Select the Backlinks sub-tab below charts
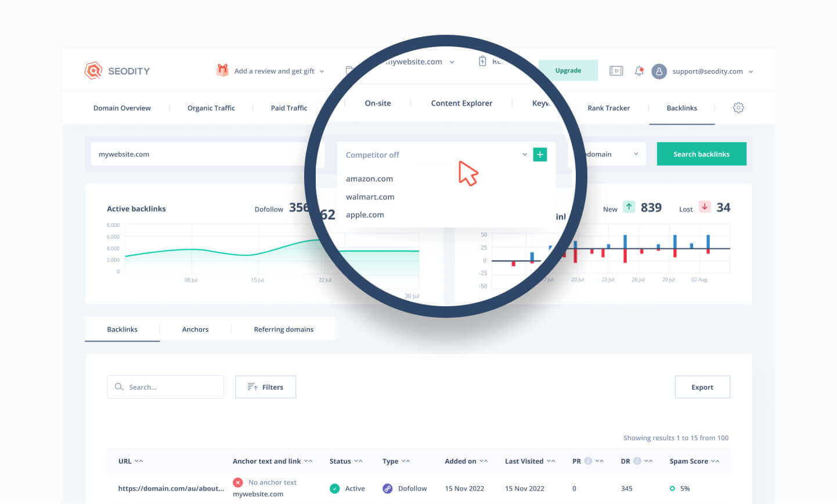 tap(122, 329)
